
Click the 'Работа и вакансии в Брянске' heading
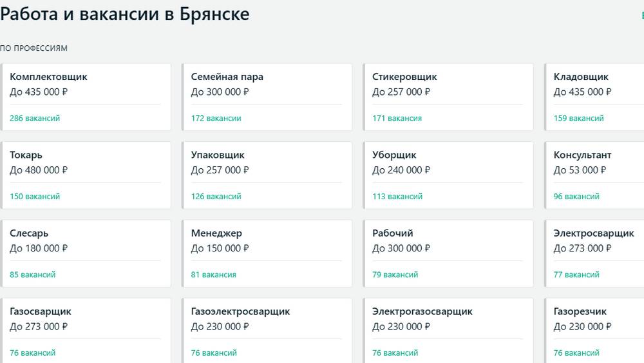point(125,14)
